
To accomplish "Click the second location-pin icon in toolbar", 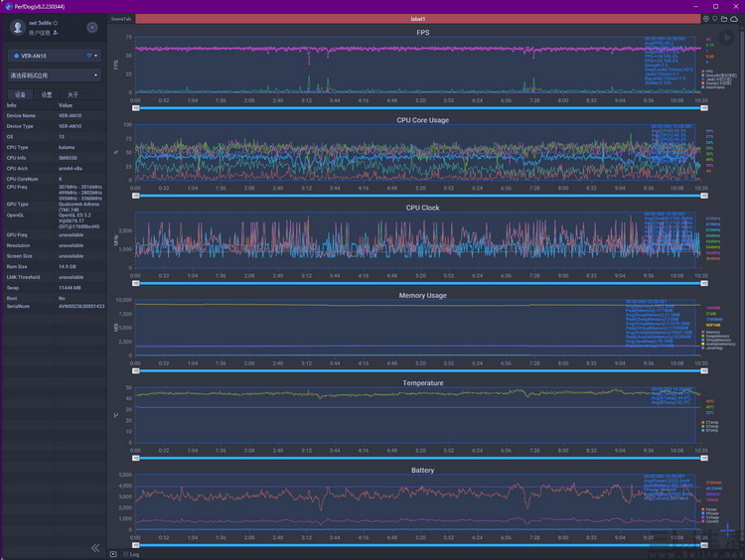I will point(714,19).
